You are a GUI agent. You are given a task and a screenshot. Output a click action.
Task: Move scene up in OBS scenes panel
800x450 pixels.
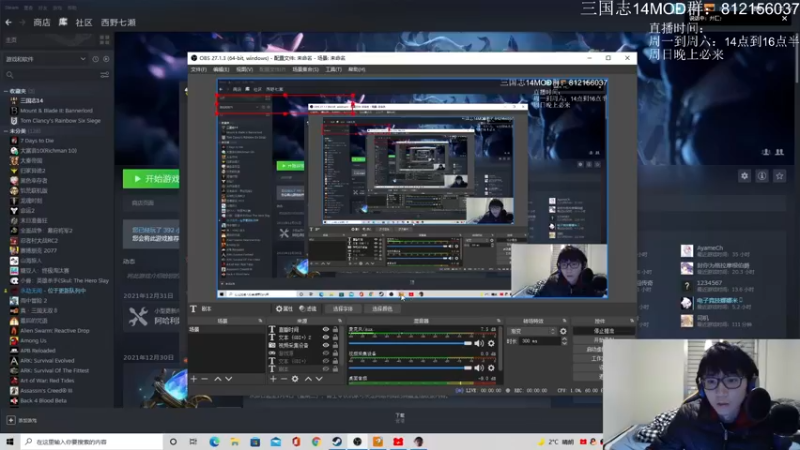click(x=218, y=379)
